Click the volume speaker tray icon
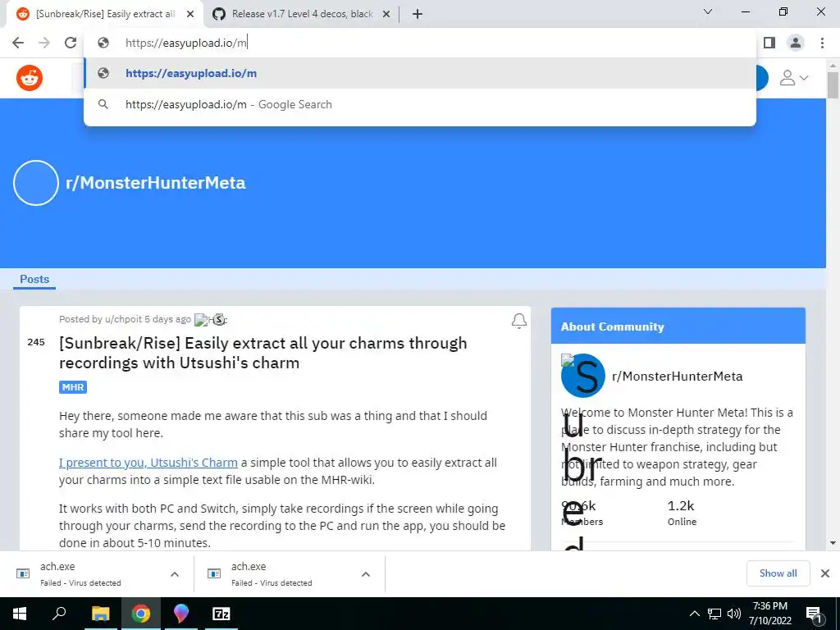The height and width of the screenshot is (630, 840). (x=734, y=614)
